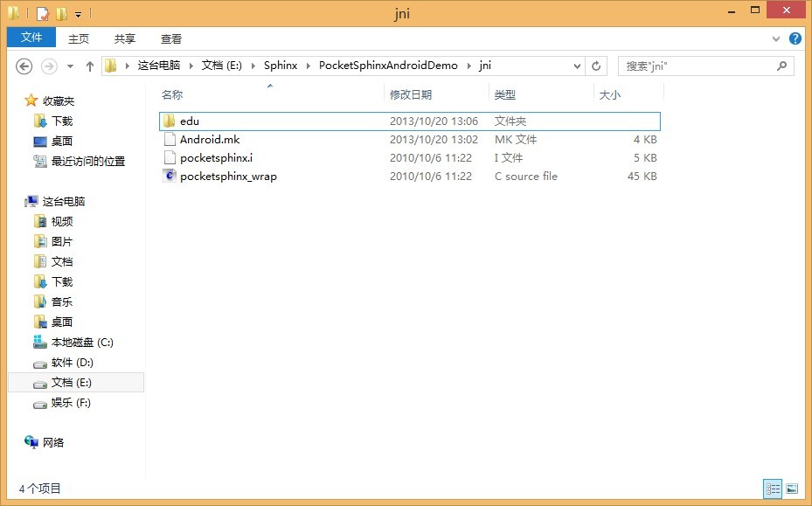Switch to details view using status bar icon
Viewport: 812px width, 506px height.
(x=773, y=489)
